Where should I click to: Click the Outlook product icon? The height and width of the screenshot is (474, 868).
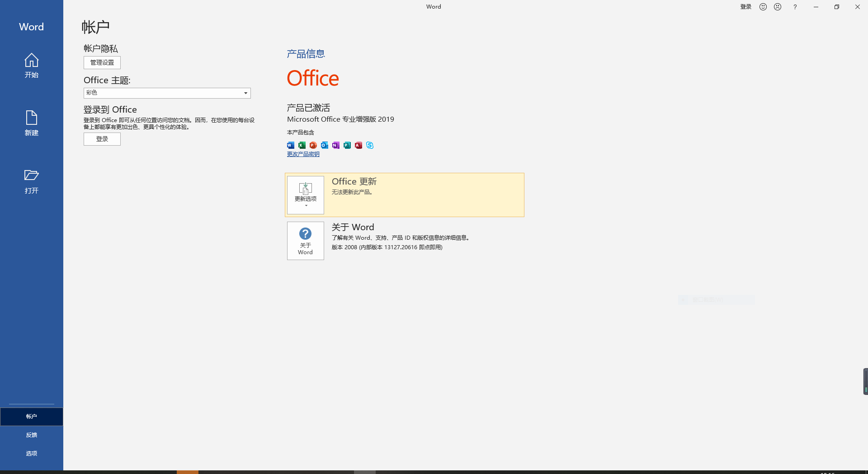325,145
